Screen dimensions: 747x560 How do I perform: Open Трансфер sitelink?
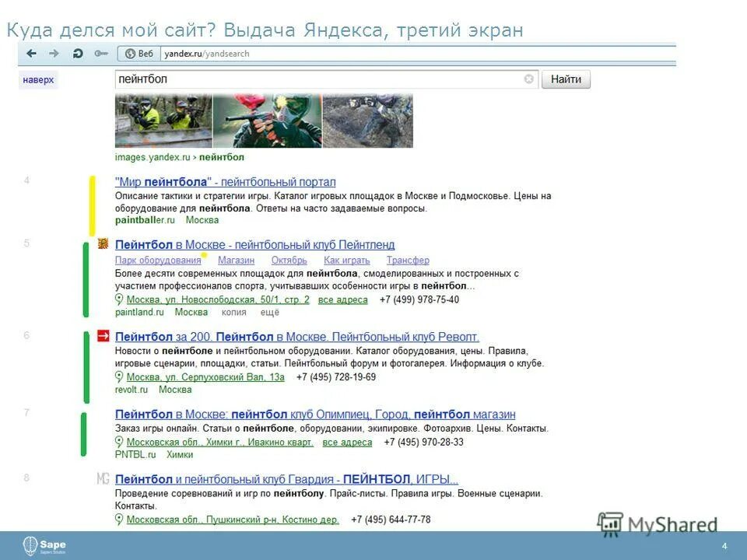(408, 260)
